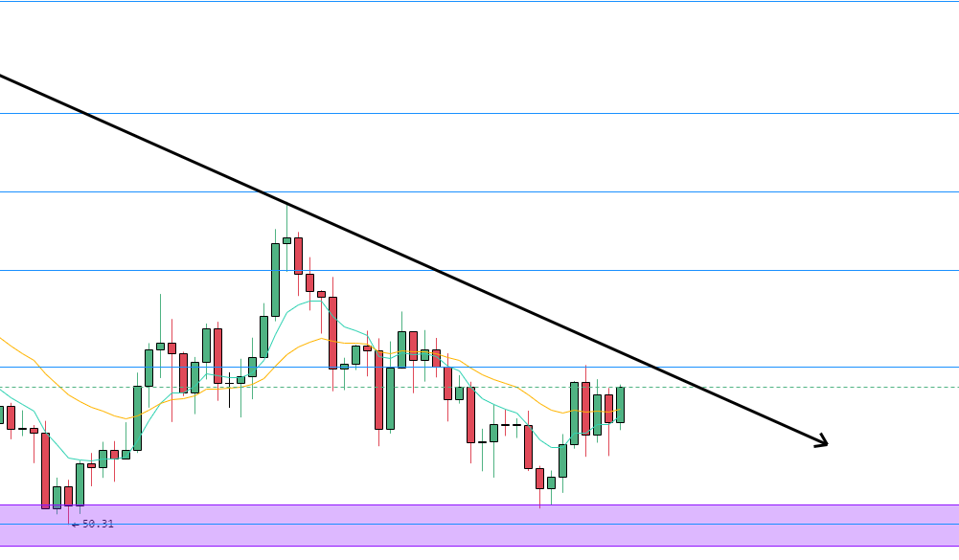Click the bottom border of the purple zone
The width and height of the screenshot is (959, 560).
coord(479,546)
